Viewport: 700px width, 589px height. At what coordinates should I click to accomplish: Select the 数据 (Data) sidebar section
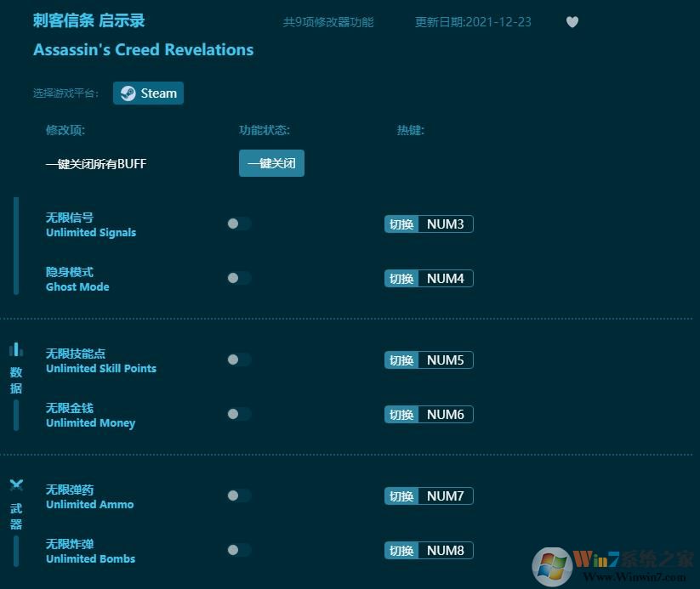click(17, 379)
